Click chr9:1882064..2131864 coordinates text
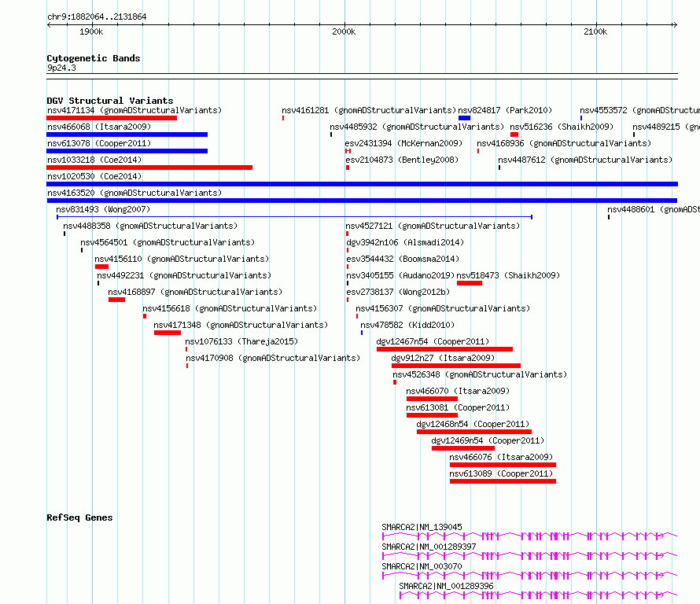The height and width of the screenshot is (604, 700). pyautogui.click(x=97, y=17)
